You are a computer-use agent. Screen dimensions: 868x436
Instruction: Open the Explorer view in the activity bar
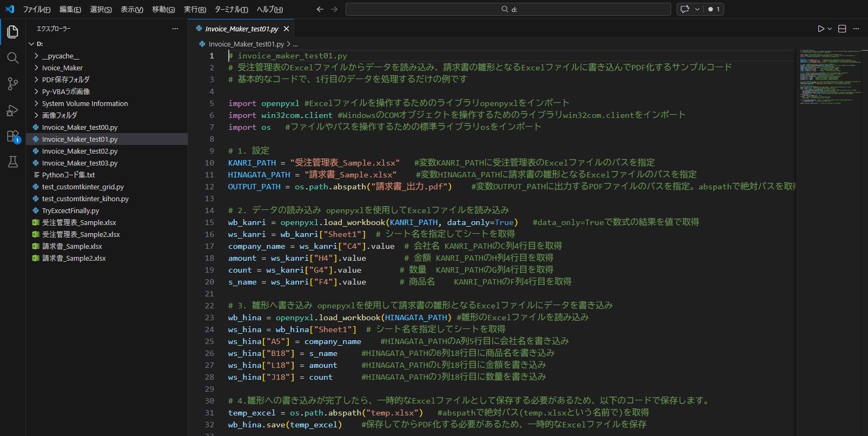(12, 32)
